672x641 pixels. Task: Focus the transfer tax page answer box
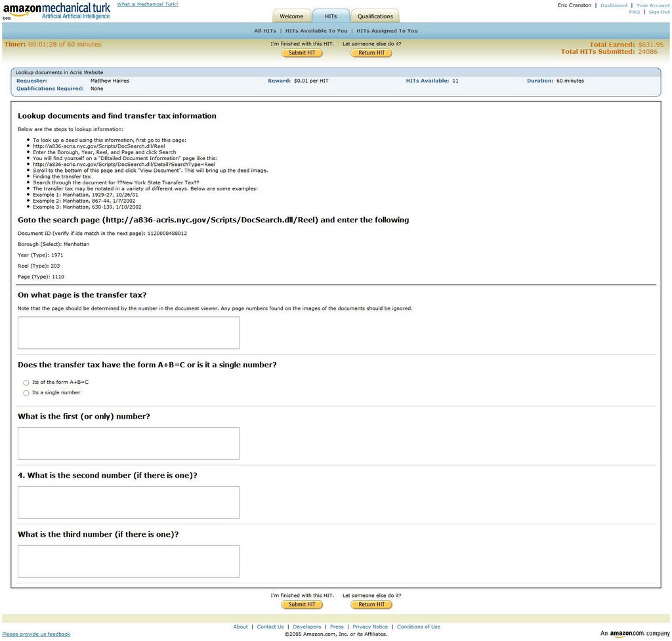coord(129,333)
